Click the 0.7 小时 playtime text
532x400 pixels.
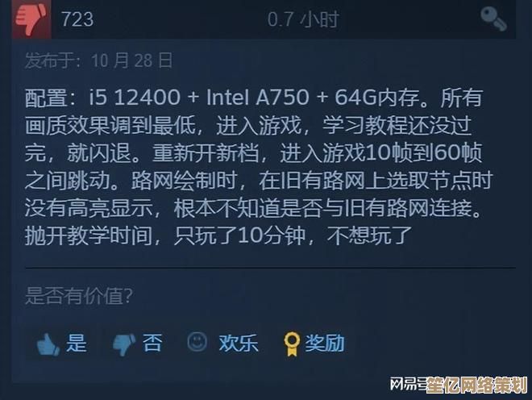click(303, 19)
